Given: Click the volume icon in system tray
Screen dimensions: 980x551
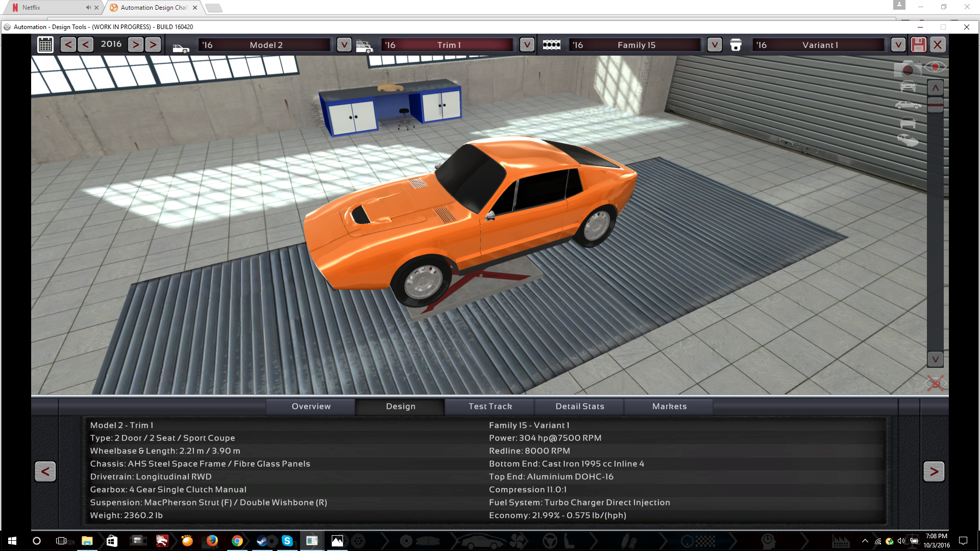Looking at the screenshot, I should click(x=901, y=541).
